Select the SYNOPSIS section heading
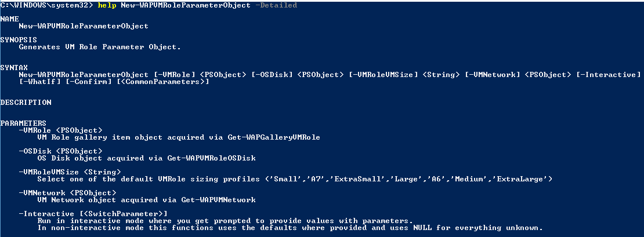Image resolution: width=644 pixels, height=237 pixels. [x=19, y=40]
